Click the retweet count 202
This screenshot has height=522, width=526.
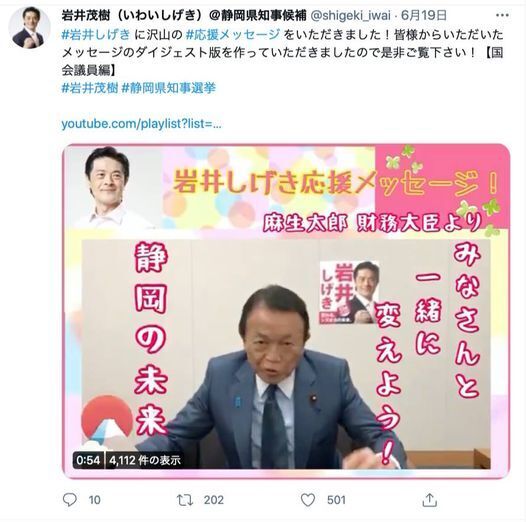click(x=214, y=500)
